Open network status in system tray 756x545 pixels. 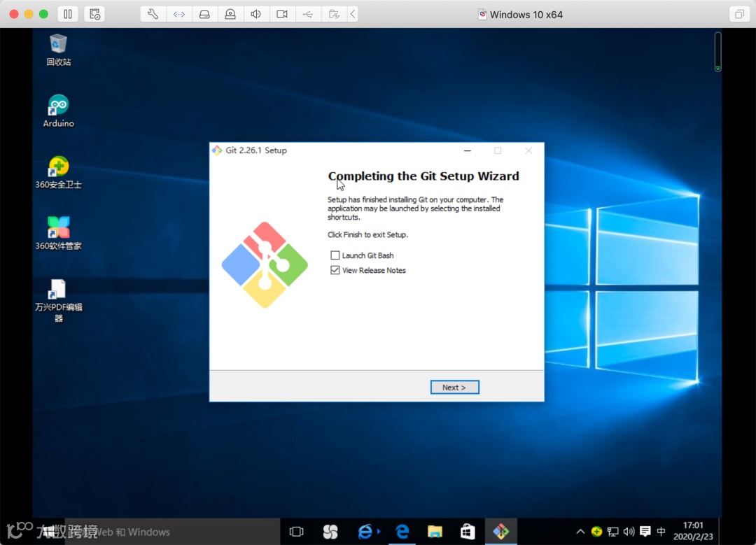point(612,532)
